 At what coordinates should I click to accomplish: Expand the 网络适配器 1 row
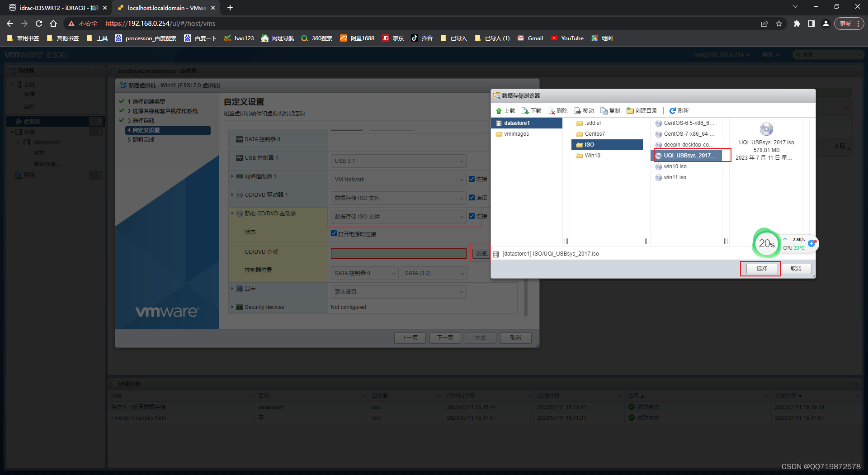click(x=232, y=176)
